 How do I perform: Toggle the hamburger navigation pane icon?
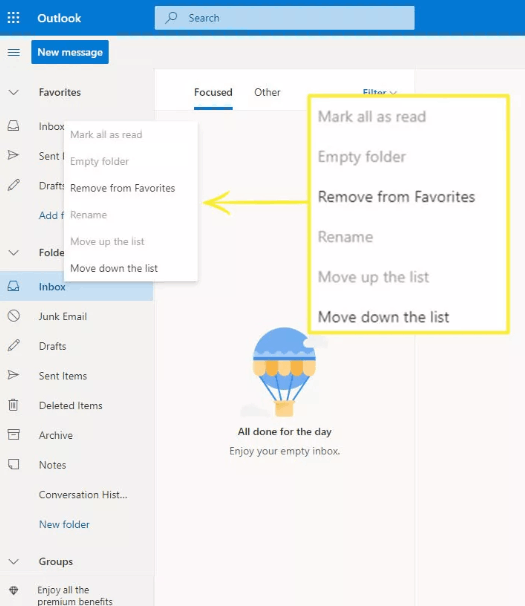pyautogui.click(x=14, y=52)
